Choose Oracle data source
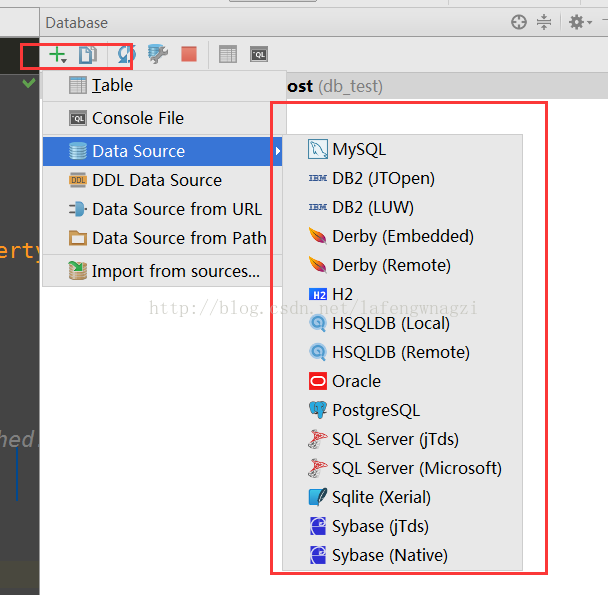The image size is (608, 595). pos(402,382)
